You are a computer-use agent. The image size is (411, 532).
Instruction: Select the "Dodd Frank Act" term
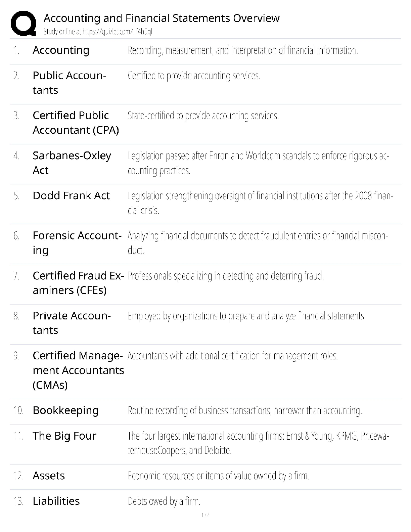(x=71, y=196)
